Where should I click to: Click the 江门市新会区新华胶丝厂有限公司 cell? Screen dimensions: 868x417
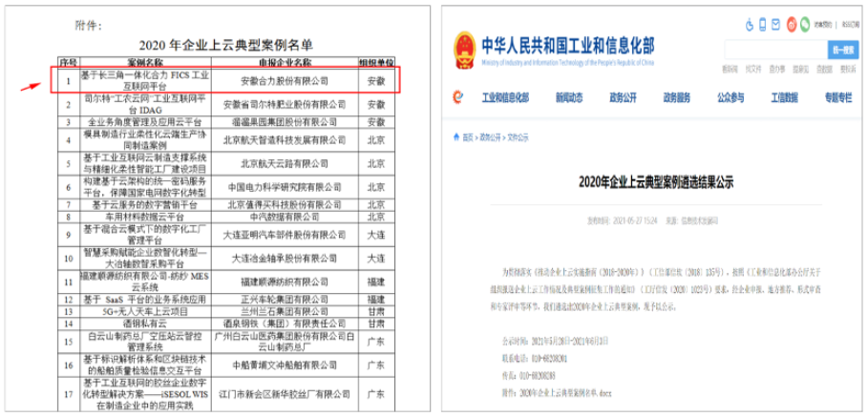tap(285, 394)
